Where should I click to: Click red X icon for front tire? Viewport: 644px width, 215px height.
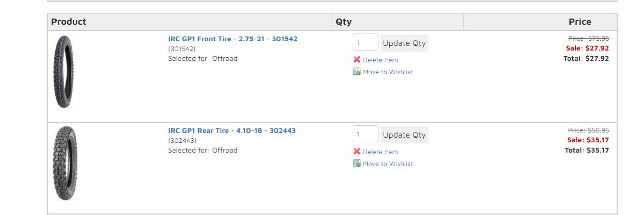[x=357, y=60]
